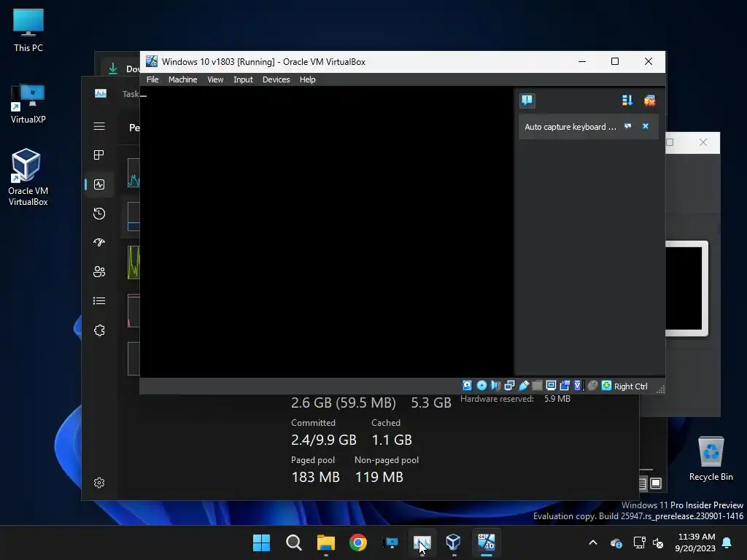Select the VirtualXP desktop shortcut

(x=28, y=104)
